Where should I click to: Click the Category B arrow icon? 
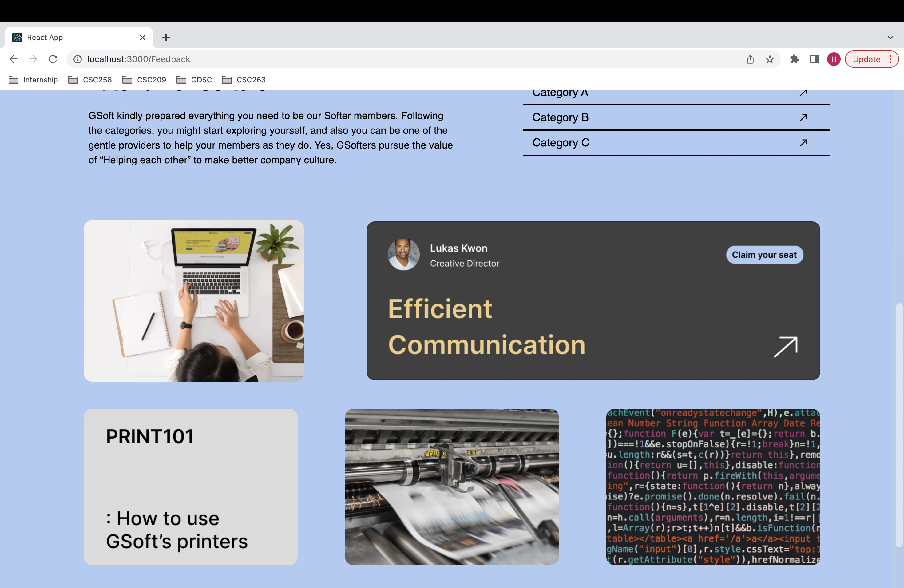point(803,117)
